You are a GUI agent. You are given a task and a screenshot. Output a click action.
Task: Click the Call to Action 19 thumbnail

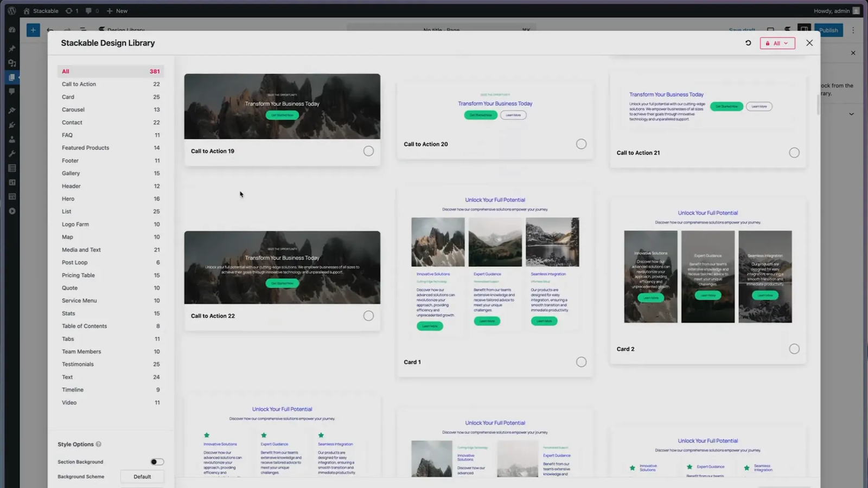pos(282,106)
